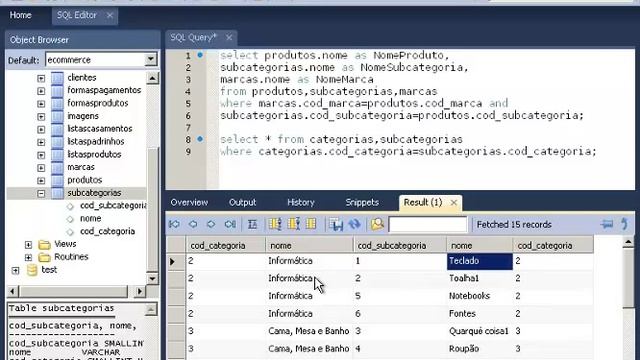Click the plain yellow grid icon
640x360 pixels.
click(x=311, y=224)
